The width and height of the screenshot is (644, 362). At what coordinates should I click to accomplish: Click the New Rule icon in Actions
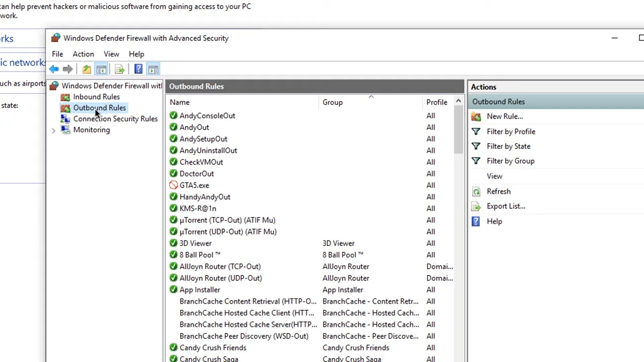(x=476, y=117)
